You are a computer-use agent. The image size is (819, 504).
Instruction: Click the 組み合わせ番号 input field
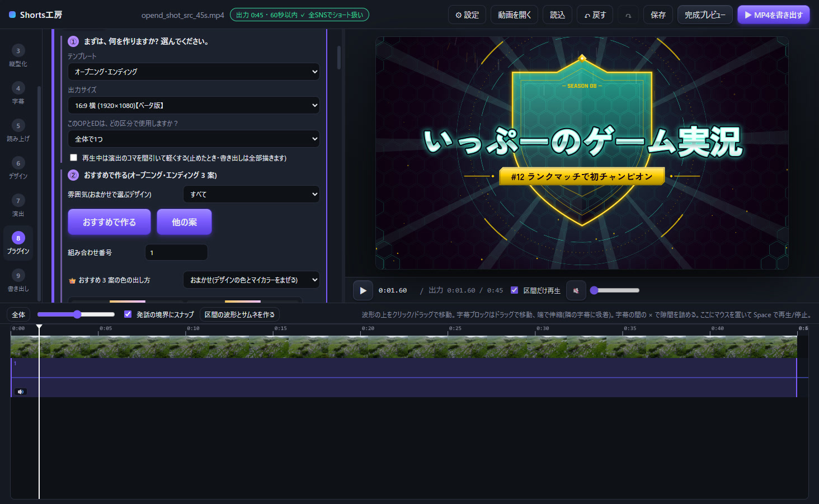pyautogui.click(x=176, y=252)
